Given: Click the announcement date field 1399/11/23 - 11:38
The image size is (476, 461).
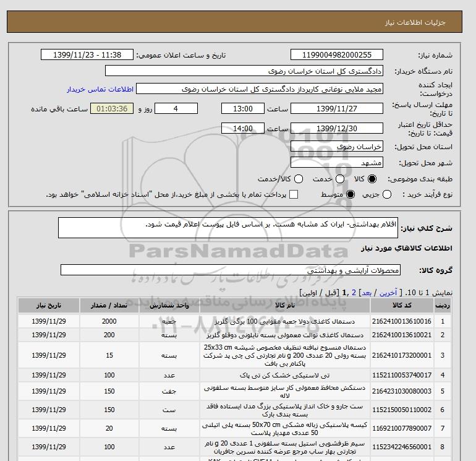Looking at the screenshot, I should click(87, 54).
